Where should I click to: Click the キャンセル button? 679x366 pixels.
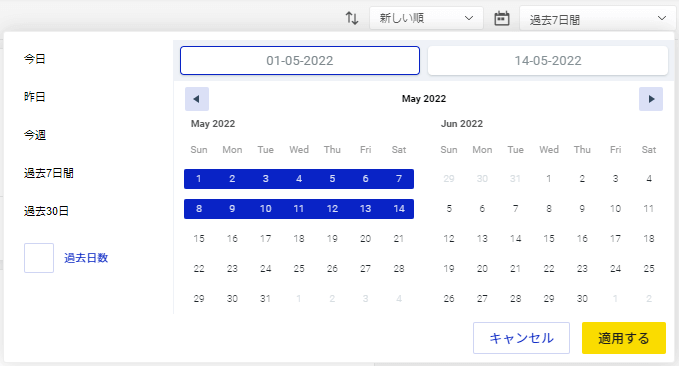[521, 338]
